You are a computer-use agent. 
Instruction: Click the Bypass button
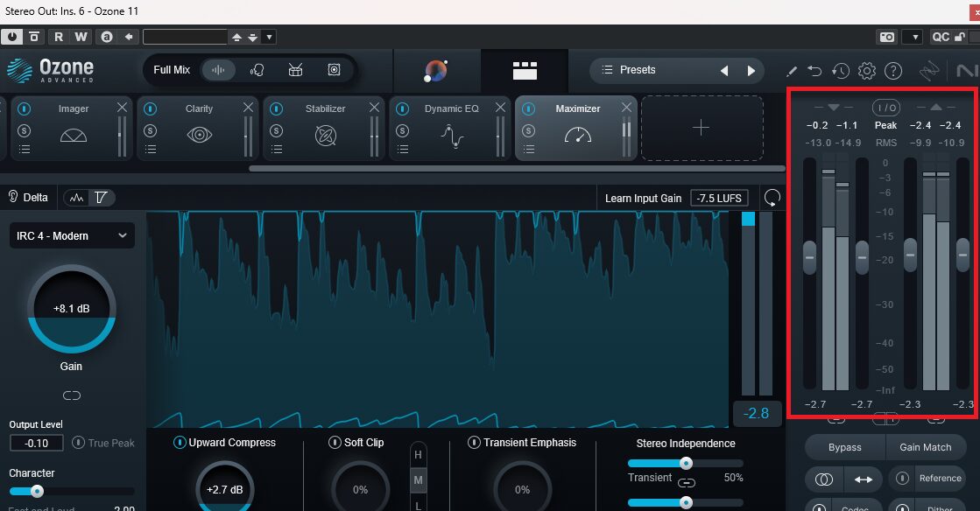844,447
